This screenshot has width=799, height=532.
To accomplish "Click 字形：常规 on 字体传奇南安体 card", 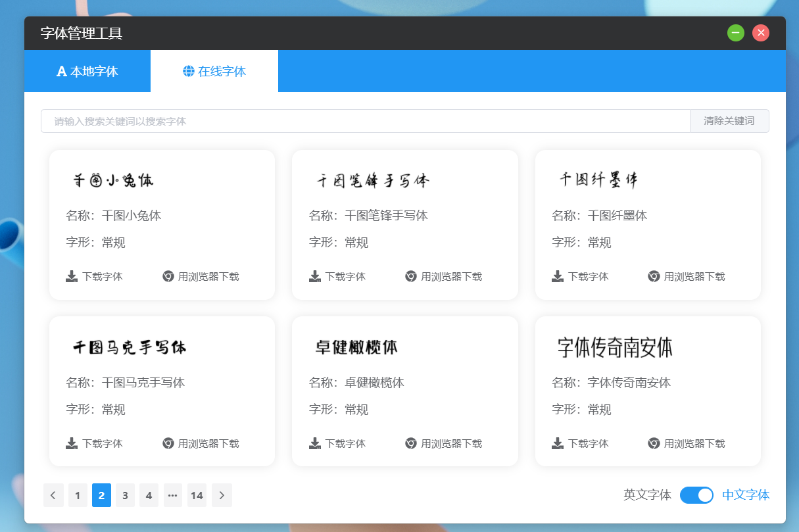I will pos(581,410).
